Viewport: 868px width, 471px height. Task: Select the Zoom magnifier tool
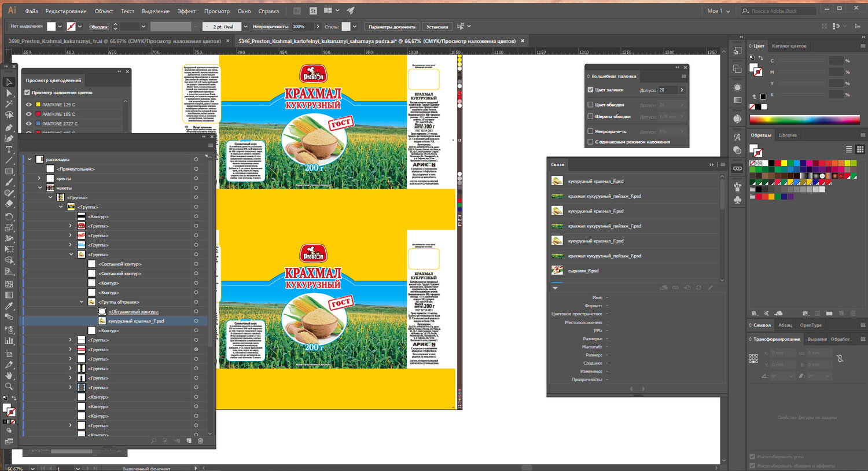click(9, 387)
